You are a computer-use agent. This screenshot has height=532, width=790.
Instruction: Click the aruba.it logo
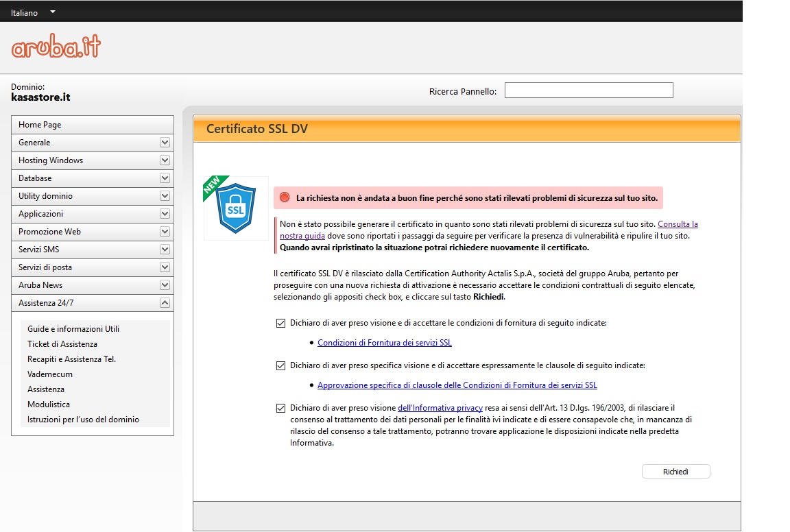click(x=56, y=47)
